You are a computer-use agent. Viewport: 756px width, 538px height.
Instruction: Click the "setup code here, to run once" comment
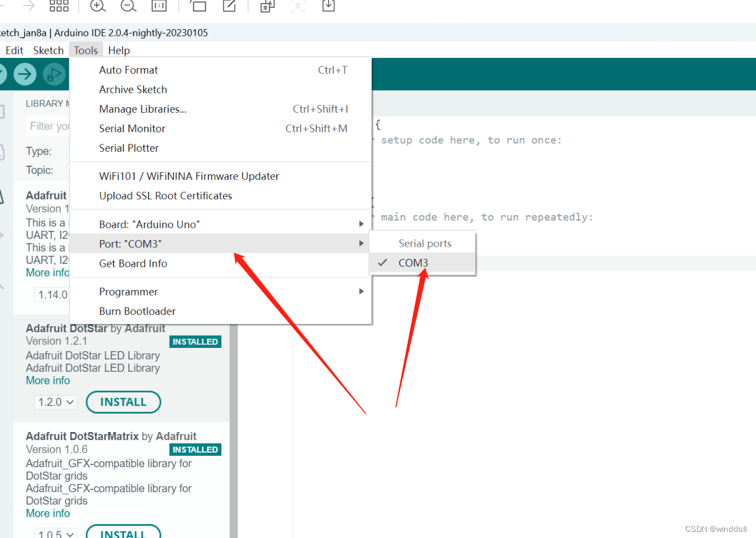point(471,140)
